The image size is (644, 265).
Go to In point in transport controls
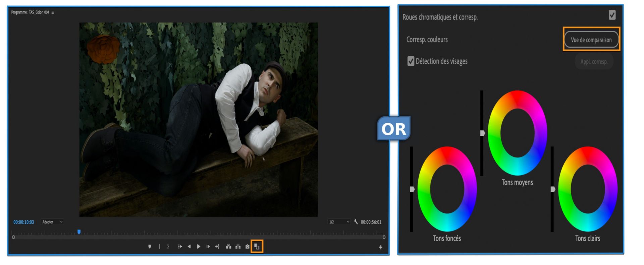click(180, 247)
